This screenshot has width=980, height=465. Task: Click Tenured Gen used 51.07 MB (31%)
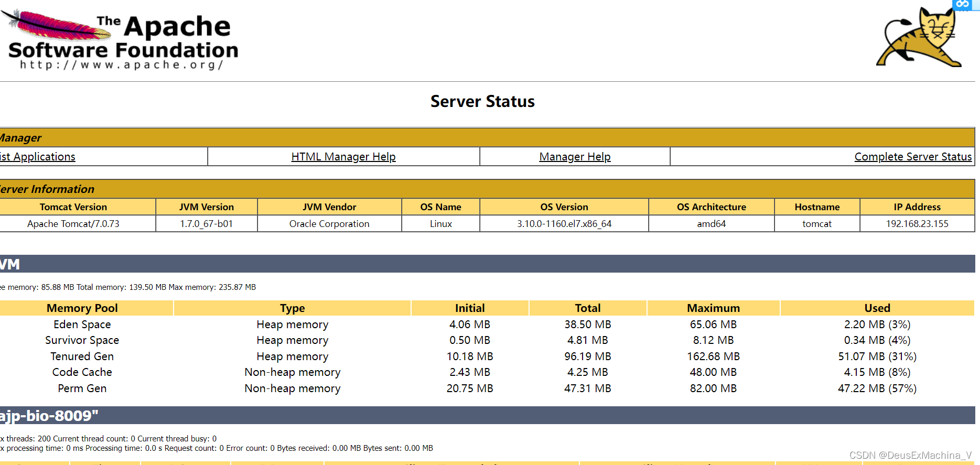click(x=877, y=356)
